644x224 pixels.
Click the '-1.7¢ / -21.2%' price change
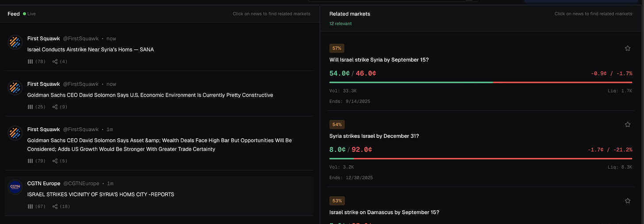tap(610, 150)
